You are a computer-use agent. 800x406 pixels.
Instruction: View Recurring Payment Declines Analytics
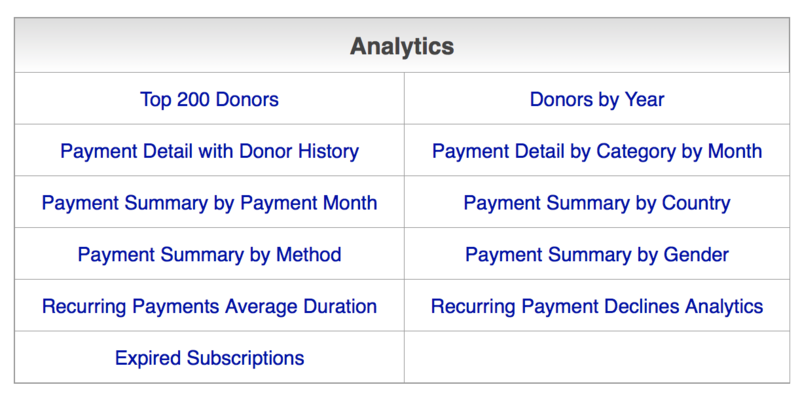tap(597, 306)
